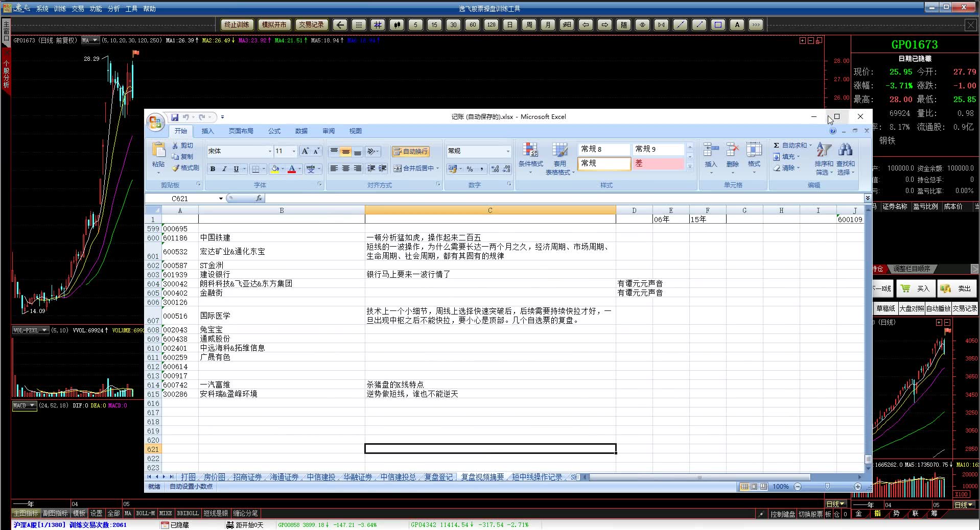This screenshot has width=980, height=530.
Task: Toggle 自动换行 wrap text
Action: pos(410,152)
